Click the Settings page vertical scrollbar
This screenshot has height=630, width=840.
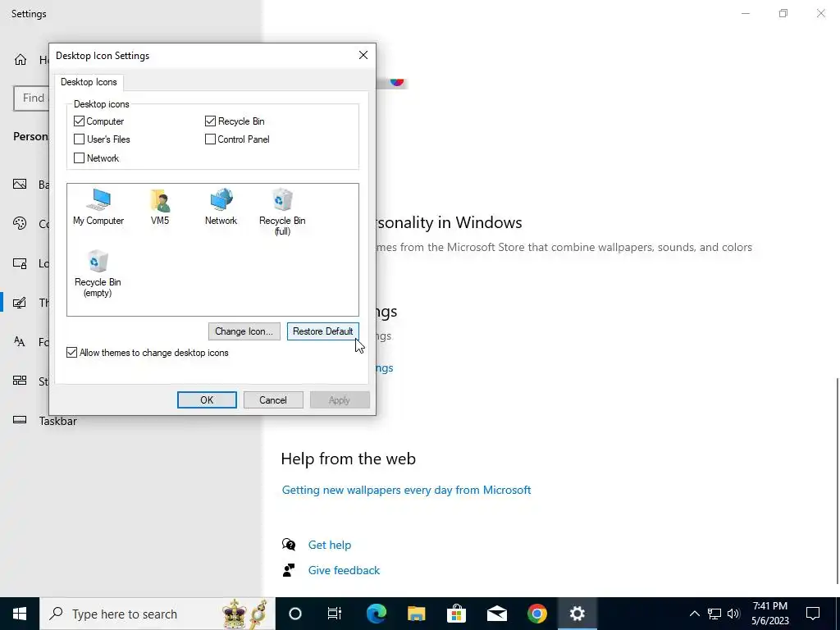click(837, 481)
